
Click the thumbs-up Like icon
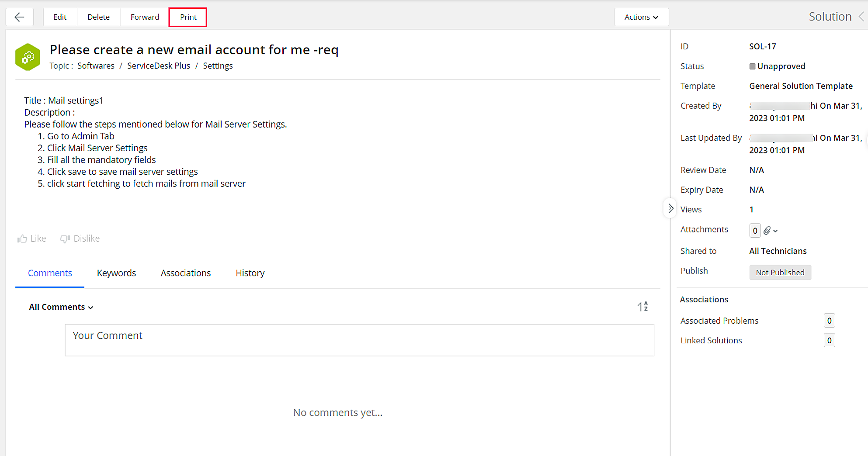(x=22, y=238)
